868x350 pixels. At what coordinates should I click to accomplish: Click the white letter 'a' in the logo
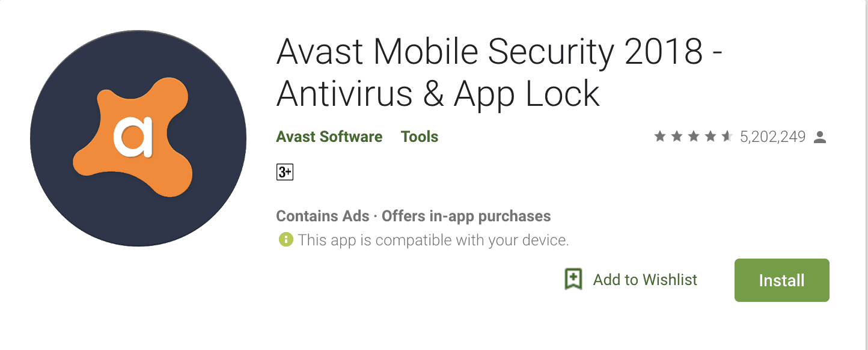tap(133, 137)
